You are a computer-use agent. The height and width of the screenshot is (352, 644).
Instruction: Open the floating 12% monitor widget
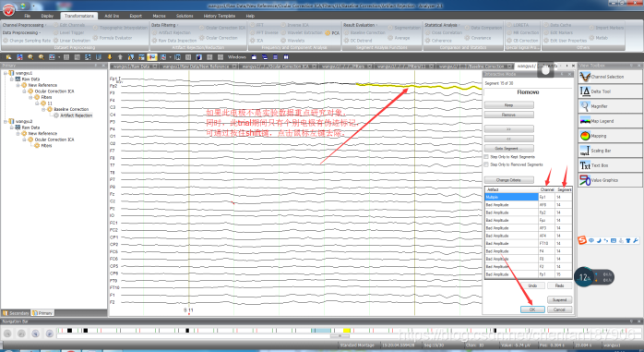(x=593, y=277)
